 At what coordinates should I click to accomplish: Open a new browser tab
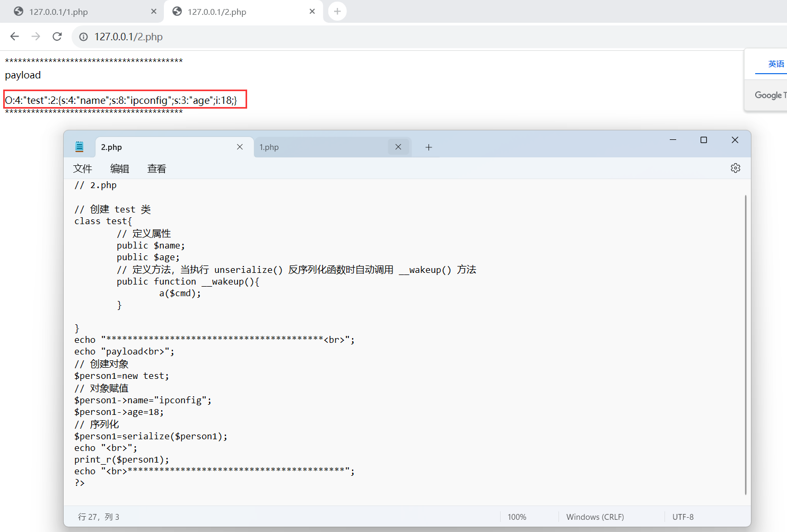(x=337, y=11)
